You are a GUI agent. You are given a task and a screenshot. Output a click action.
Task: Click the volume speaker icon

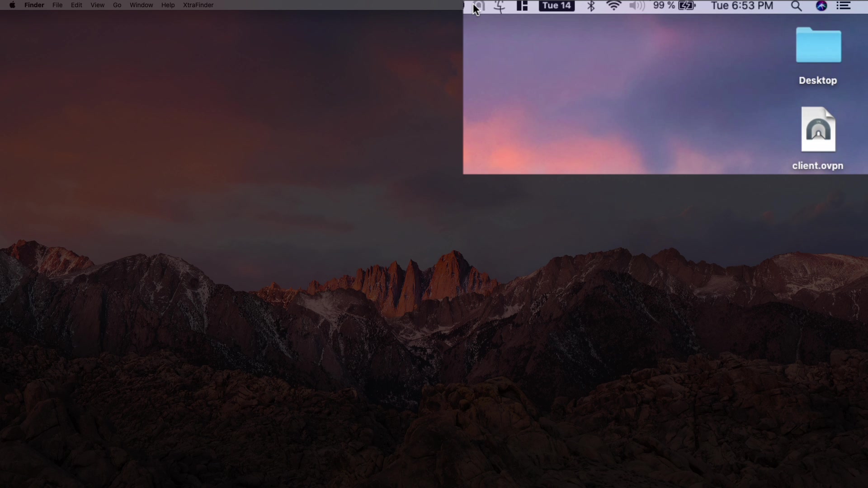click(x=637, y=6)
